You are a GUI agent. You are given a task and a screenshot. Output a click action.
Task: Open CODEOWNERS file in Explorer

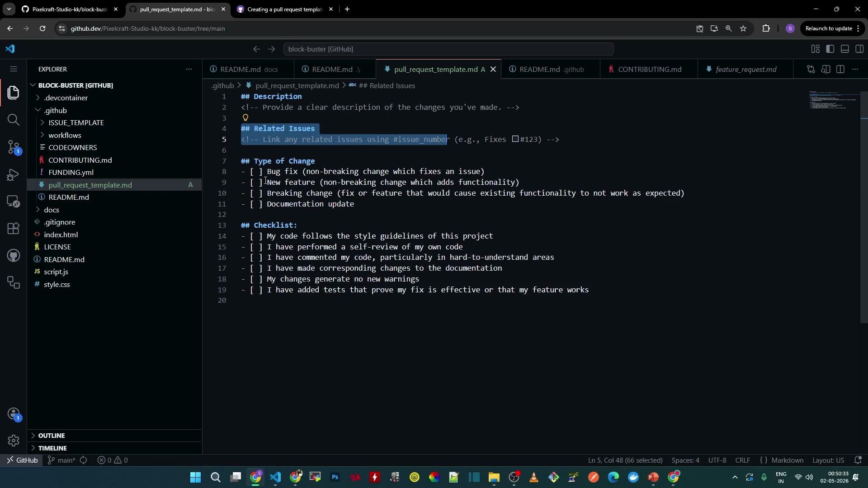click(115, 148)
